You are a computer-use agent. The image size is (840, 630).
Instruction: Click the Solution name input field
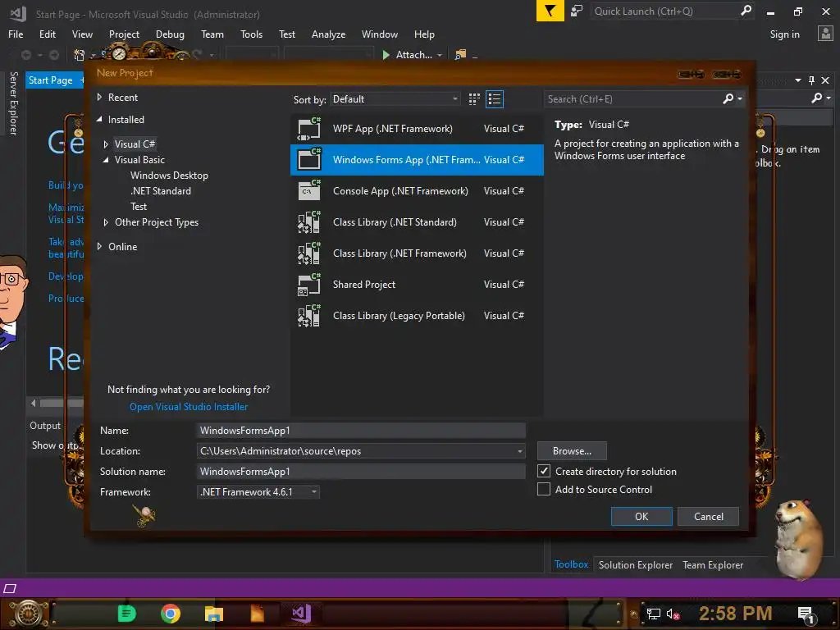(361, 472)
